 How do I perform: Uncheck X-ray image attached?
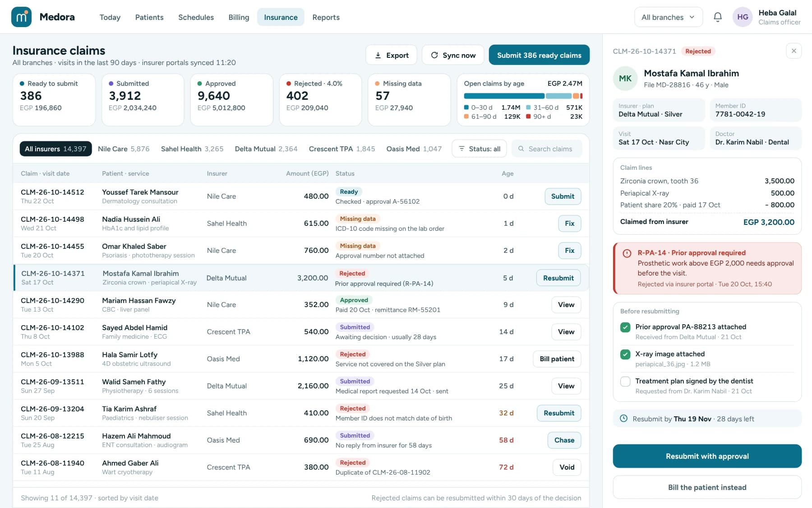coord(625,354)
